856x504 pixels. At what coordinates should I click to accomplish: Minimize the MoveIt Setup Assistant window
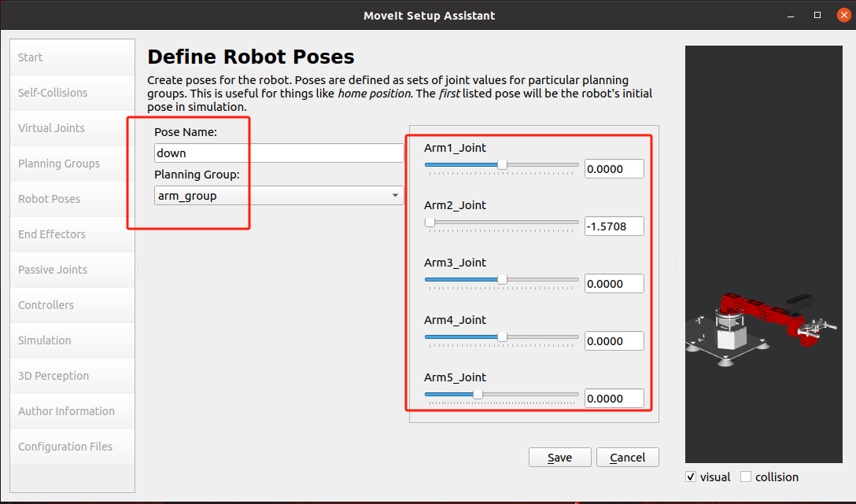pyautogui.click(x=791, y=16)
